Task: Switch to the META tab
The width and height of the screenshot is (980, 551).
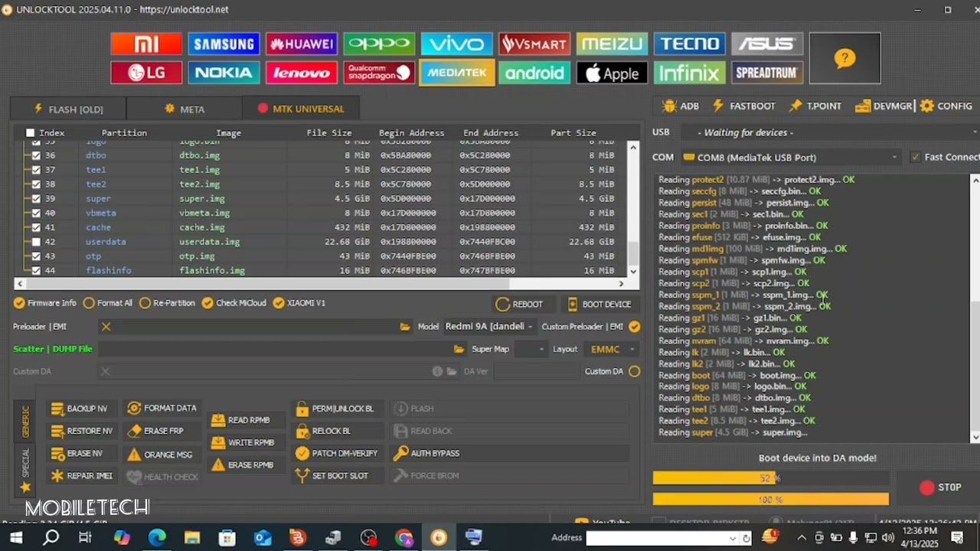Action: click(185, 109)
